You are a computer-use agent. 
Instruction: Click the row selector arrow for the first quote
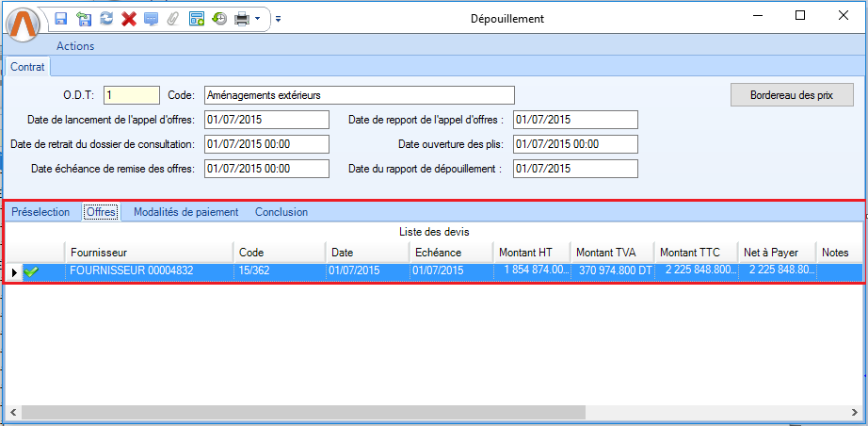click(13, 272)
